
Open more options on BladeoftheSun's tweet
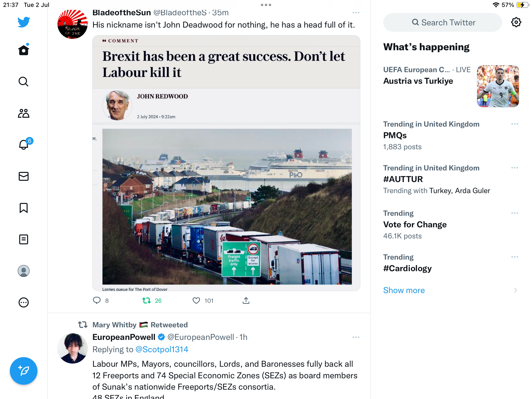click(x=356, y=13)
